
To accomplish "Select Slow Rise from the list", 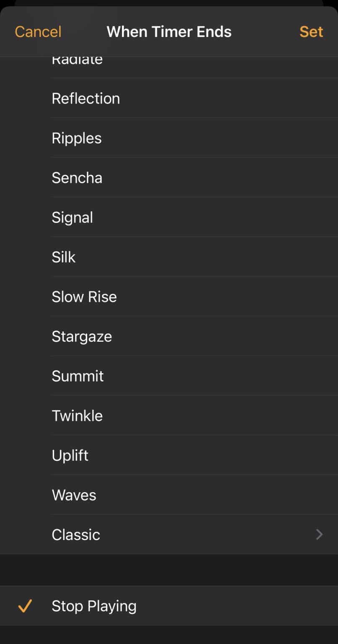I will 84,297.
